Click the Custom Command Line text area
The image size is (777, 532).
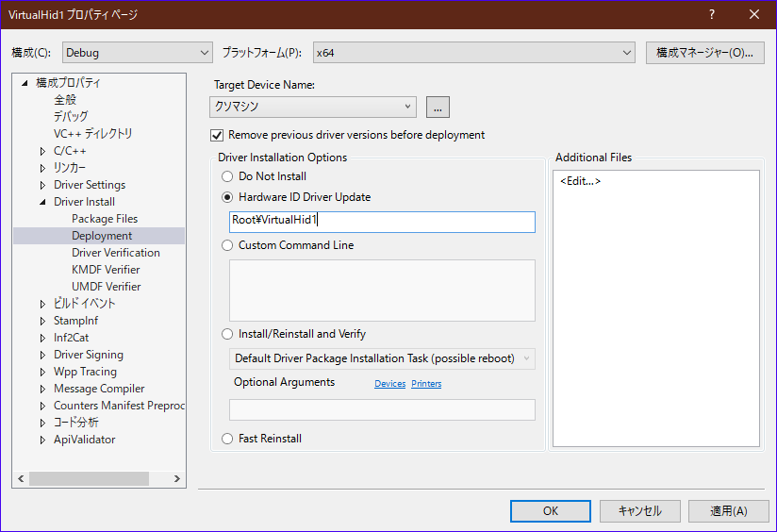[x=382, y=291]
